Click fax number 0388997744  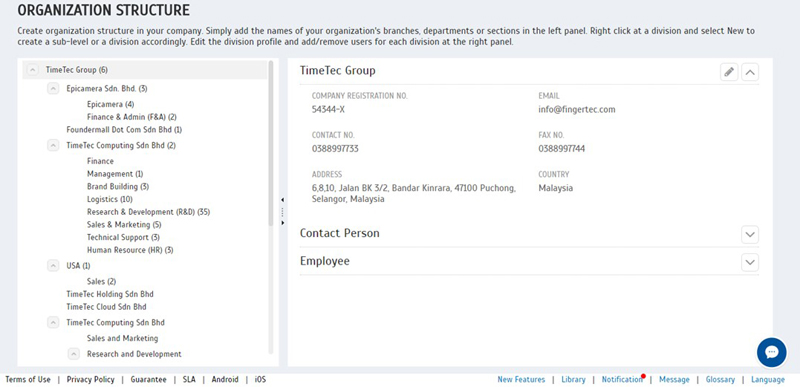pyautogui.click(x=562, y=149)
